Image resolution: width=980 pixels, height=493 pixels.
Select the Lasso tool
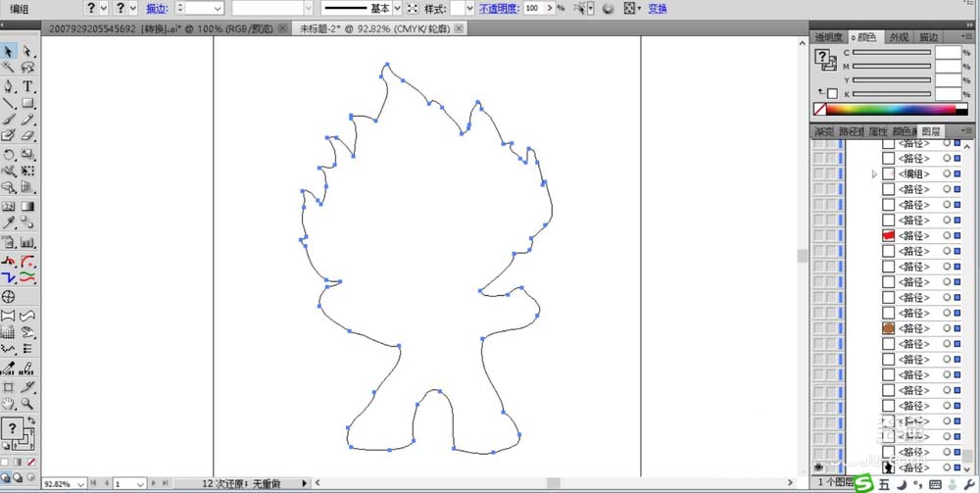tap(27, 68)
